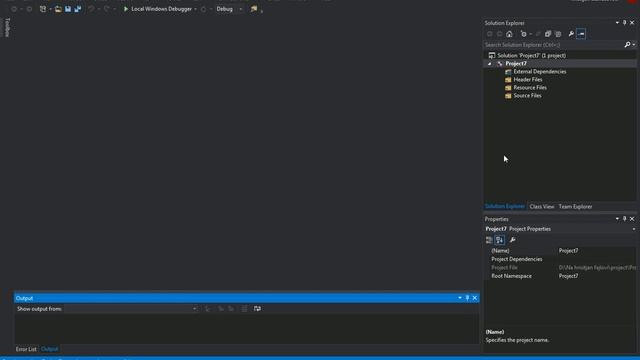
Task: Toggle Preview Selected Items button
Action: (x=581, y=34)
